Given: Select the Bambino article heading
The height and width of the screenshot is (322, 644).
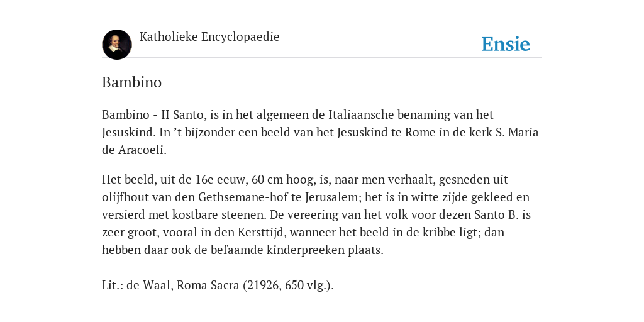Looking at the screenshot, I should [x=132, y=82].
